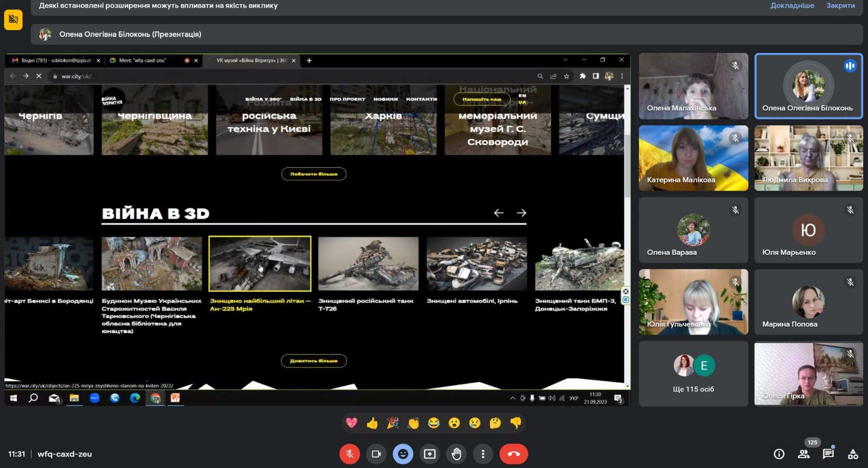Open the more options three-dot menu
This screenshot has height=468, width=868.
(483, 454)
